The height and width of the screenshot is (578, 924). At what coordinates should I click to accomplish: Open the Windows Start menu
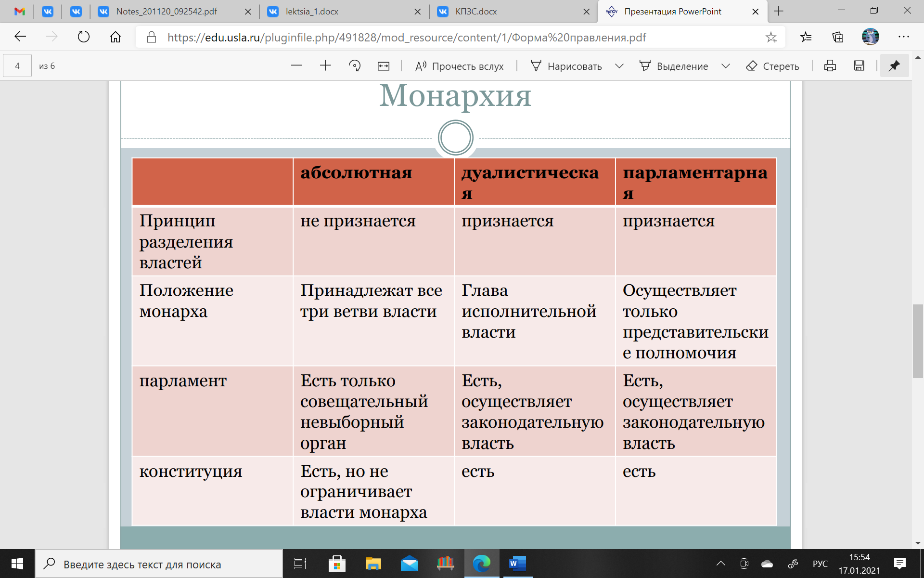click(x=17, y=564)
